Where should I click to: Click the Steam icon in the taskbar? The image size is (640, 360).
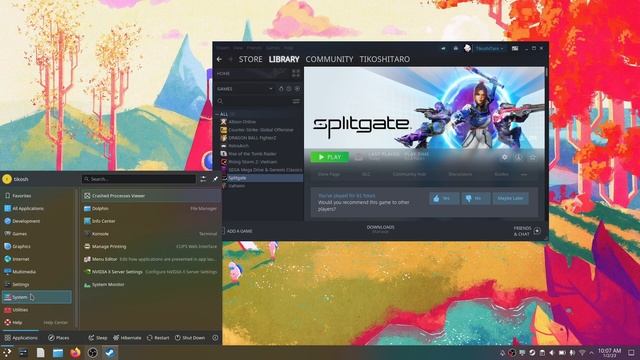coord(110,352)
